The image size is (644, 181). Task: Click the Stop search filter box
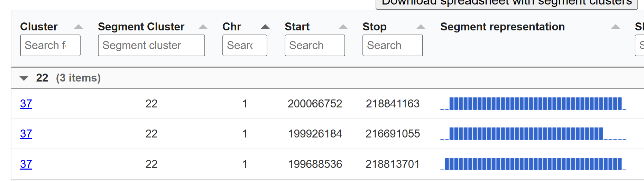click(392, 45)
